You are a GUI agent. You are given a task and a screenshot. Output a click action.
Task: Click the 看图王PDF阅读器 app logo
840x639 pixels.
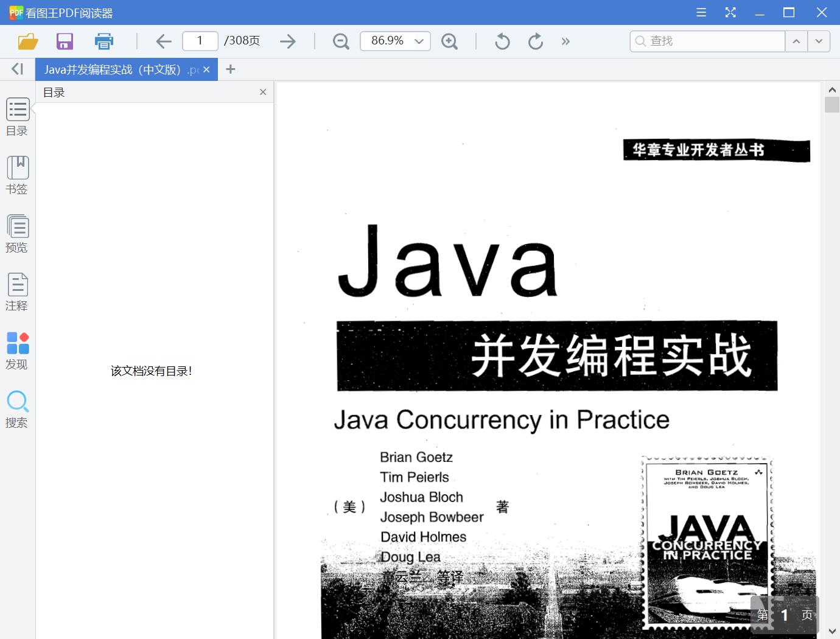pos(16,12)
